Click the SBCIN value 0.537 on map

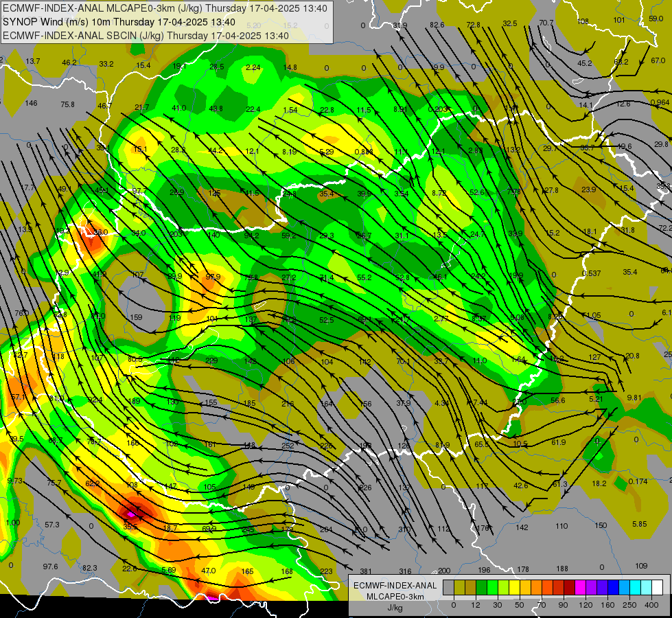point(591,273)
